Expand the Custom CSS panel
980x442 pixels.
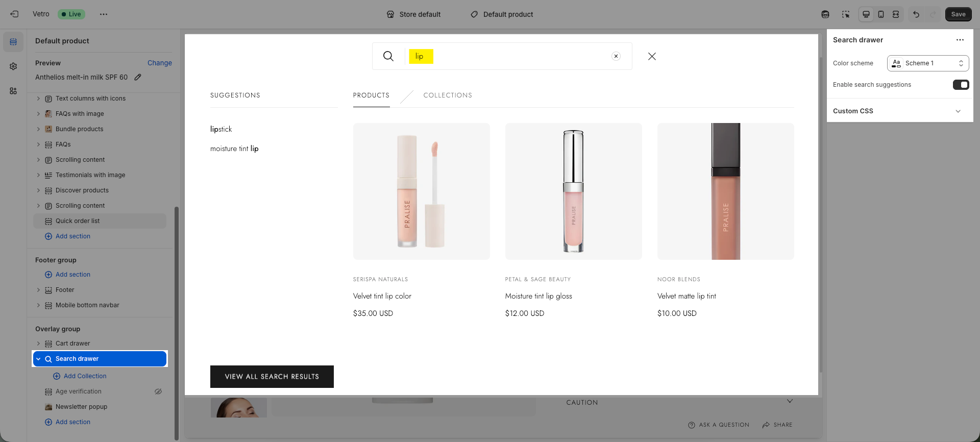tap(958, 111)
